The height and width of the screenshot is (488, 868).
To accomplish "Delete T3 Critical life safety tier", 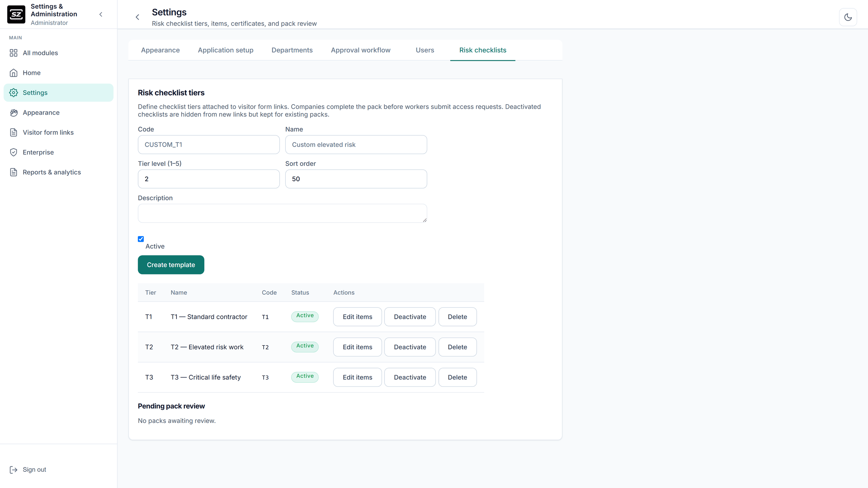I will coord(458,377).
